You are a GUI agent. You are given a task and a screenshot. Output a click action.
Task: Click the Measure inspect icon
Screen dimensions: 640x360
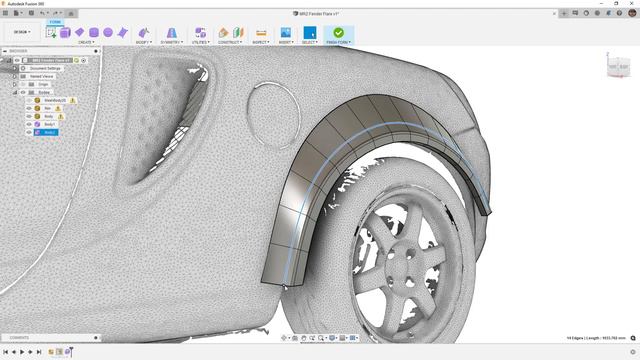[x=261, y=33]
